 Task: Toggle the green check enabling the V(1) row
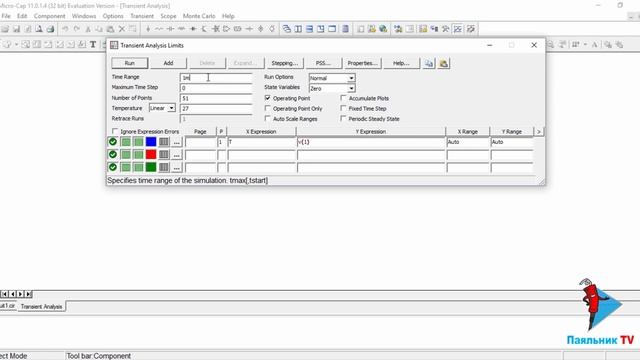113,142
